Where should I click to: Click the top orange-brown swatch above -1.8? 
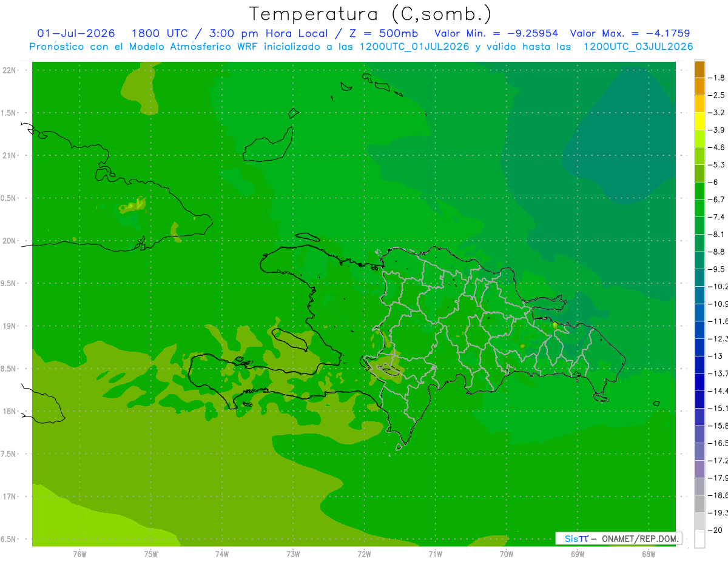(699, 69)
